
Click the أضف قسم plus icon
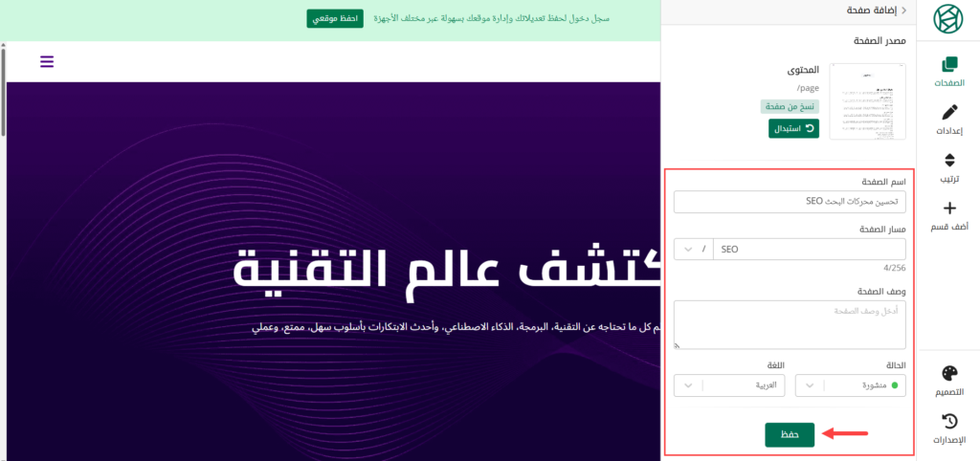point(948,209)
